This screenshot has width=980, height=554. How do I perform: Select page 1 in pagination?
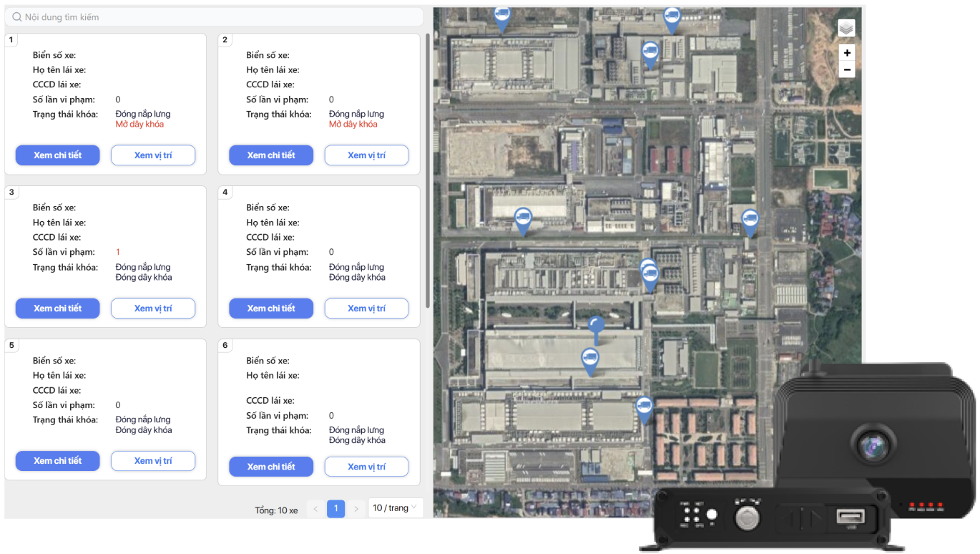[x=336, y=509]
